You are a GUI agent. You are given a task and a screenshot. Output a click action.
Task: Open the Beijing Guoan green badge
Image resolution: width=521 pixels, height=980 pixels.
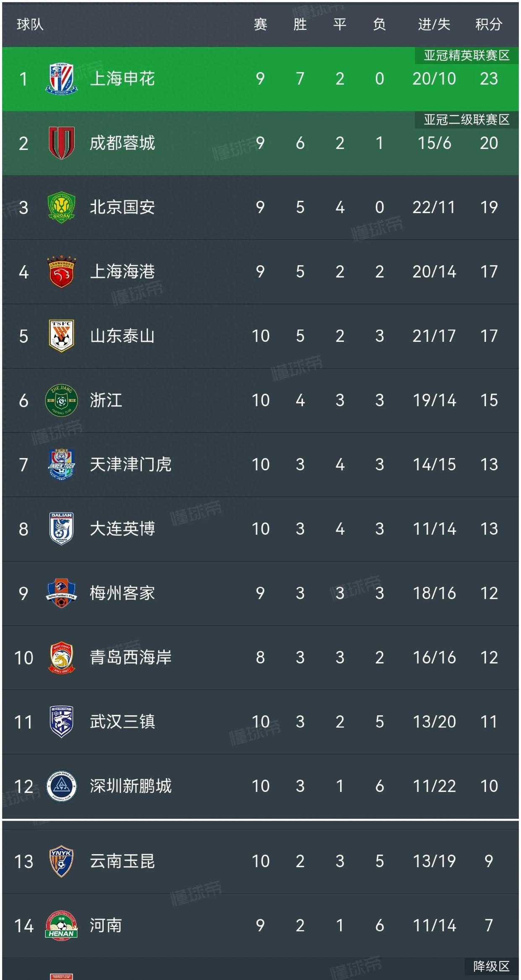[x=61, y=207]
